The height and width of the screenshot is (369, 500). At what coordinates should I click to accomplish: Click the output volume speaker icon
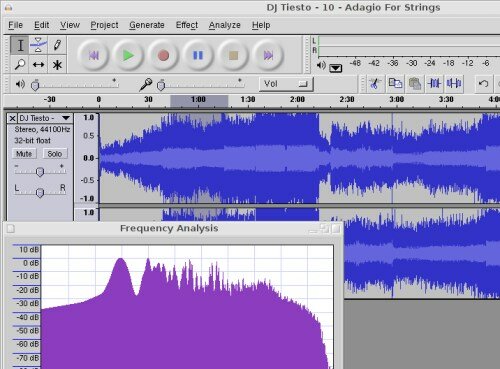pos(20,84)
